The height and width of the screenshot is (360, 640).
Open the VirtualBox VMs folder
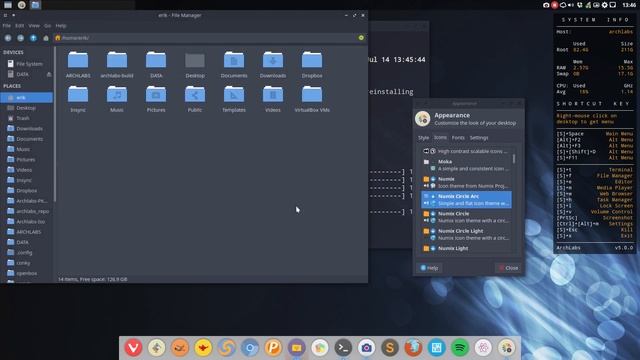(x=312, y=94)
